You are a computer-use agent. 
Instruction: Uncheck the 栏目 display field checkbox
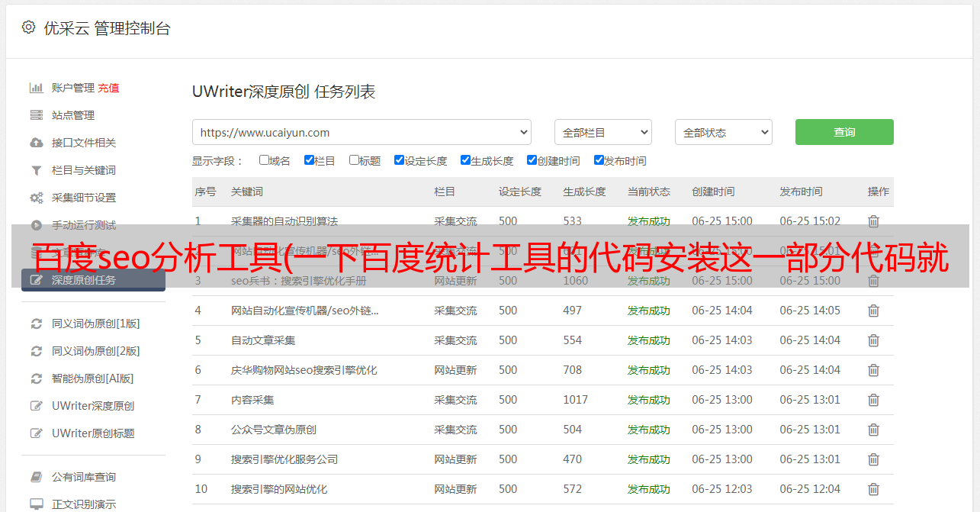coord(309,160)
